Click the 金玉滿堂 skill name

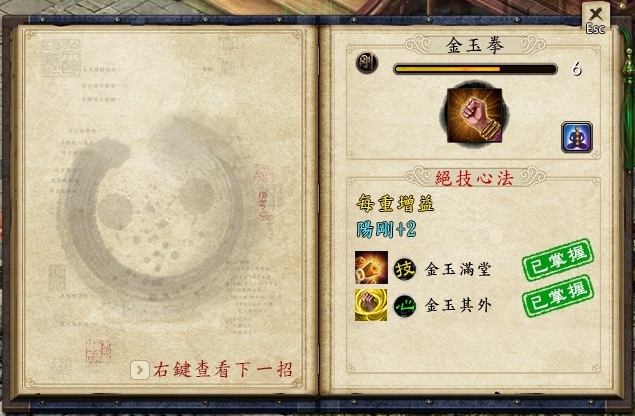coord(458,269)
